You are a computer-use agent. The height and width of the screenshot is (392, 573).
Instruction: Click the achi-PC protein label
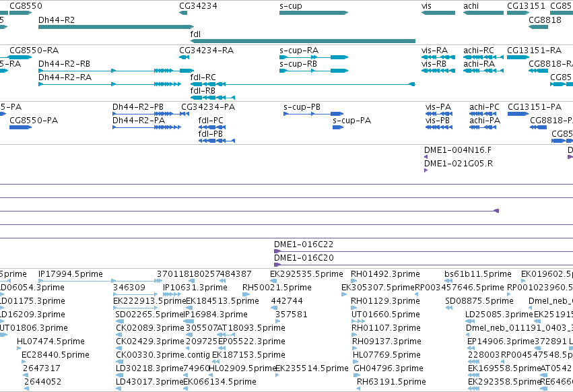tap(484, 107)
